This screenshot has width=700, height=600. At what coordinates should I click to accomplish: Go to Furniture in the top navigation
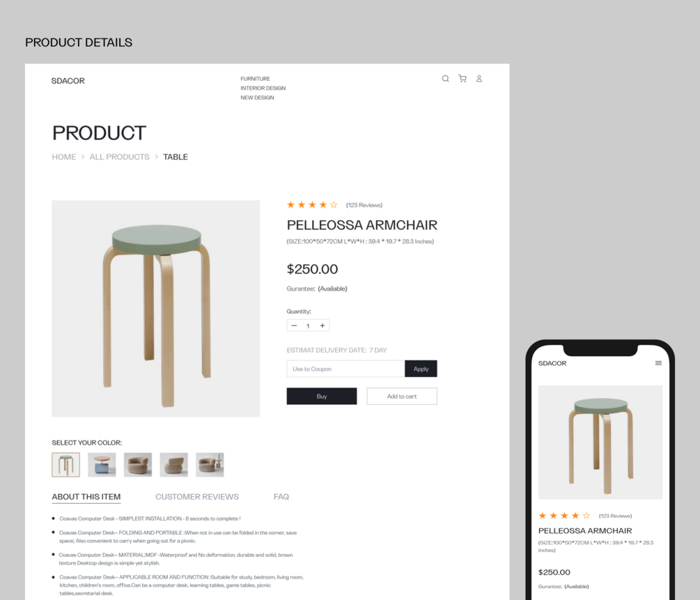[x=256, y=79]
